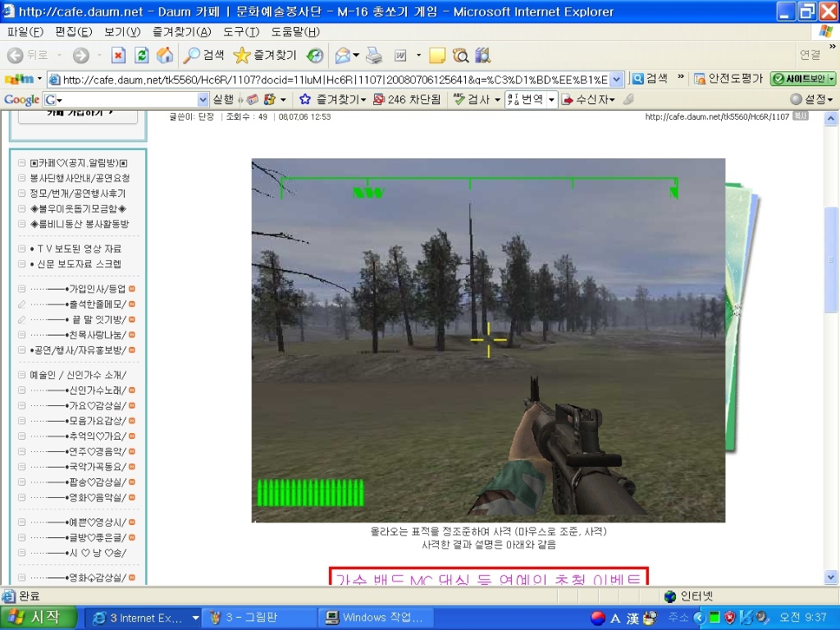
Task: Open the 번역 translate dropdown arrow
Action: pyautogui.click(x=551, y=99)
